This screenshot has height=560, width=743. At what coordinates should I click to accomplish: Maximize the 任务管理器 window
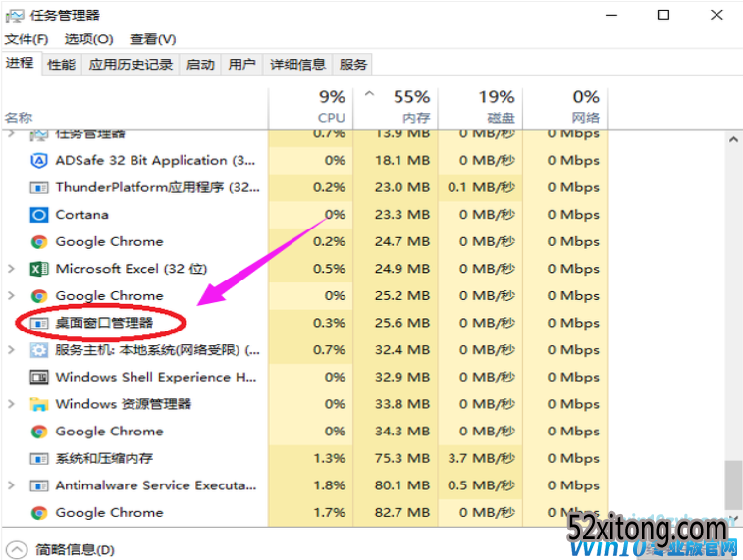point(663,15)
